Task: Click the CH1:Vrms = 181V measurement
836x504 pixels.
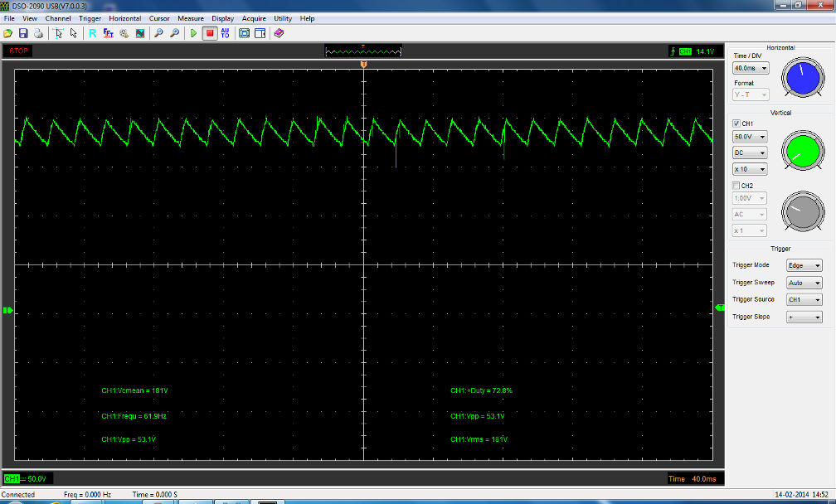Action: (x=479, y=439)
